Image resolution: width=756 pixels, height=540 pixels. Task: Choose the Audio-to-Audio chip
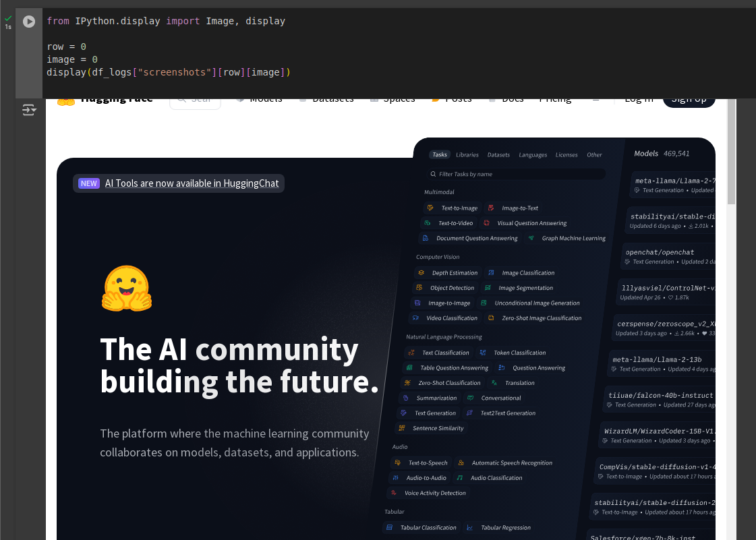(x=419, y=477)
